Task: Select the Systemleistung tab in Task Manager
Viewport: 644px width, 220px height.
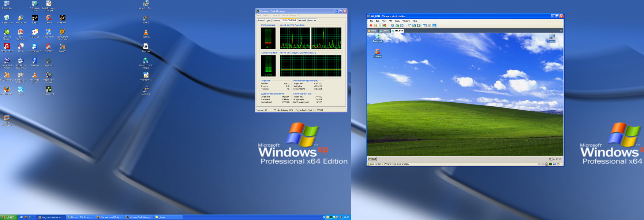Action: click(289, 20)
